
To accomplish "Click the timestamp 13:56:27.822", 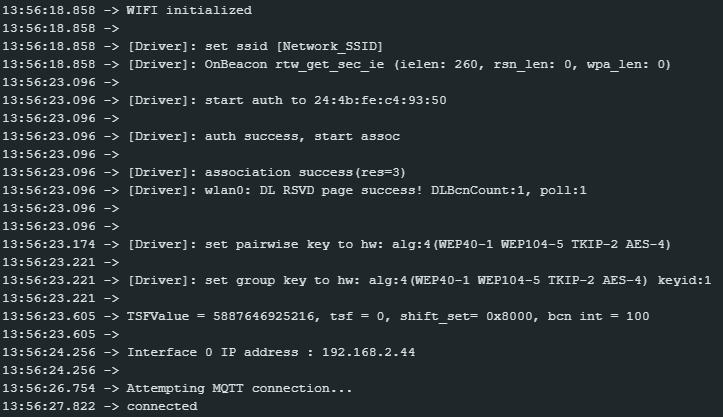I will tap(49, 406).
